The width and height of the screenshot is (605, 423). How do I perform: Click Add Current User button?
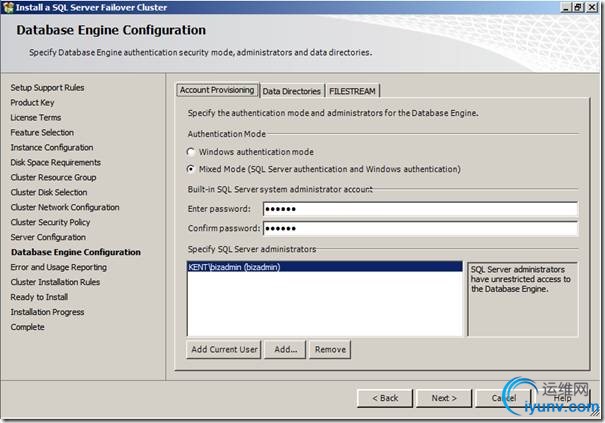pyautogui.click(x=224, y=349)
